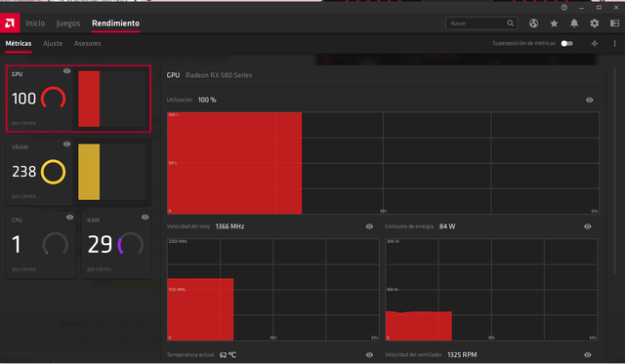Open the web browser globe icon
This screenshot has height=364, width=625.
(x=533, y=23)
